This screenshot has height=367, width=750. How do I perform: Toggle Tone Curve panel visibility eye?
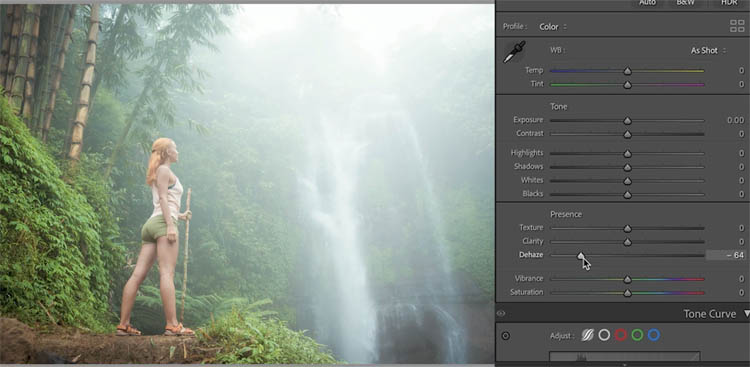click(501, 313)
